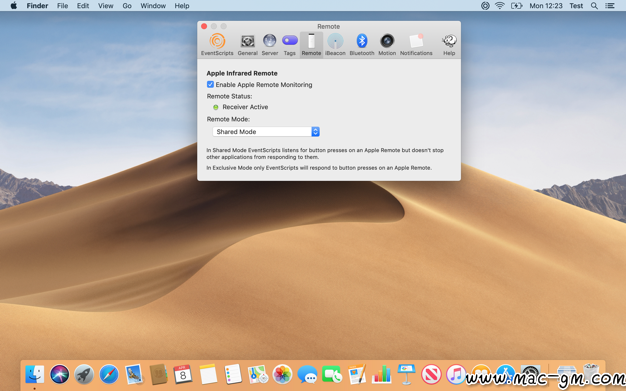Click the Test user menu item
This screenshot has height=391, width=626.
click(x=576, y=6)
